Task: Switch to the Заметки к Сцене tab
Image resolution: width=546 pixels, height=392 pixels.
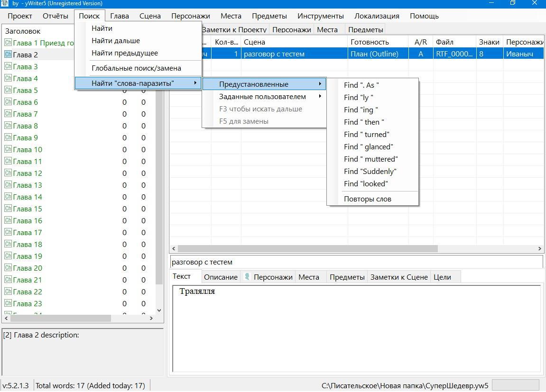Action: click(398, 277)
